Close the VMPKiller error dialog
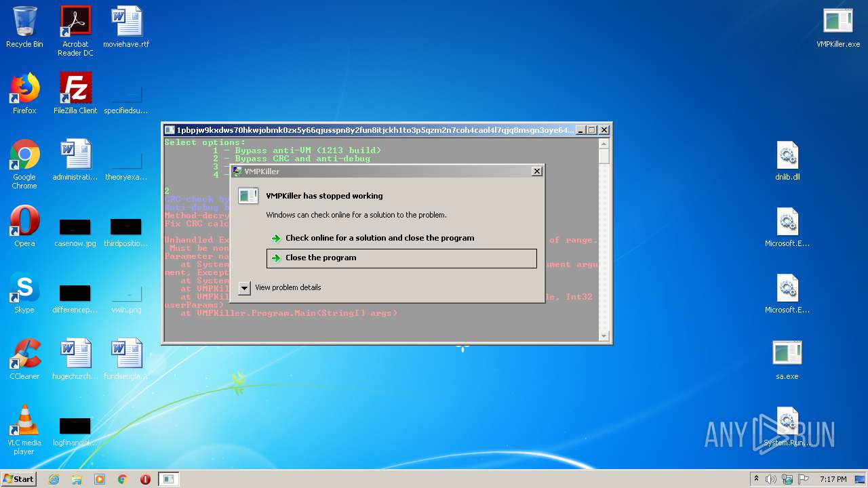Viewport: 868px width, 488px height. 537,171
